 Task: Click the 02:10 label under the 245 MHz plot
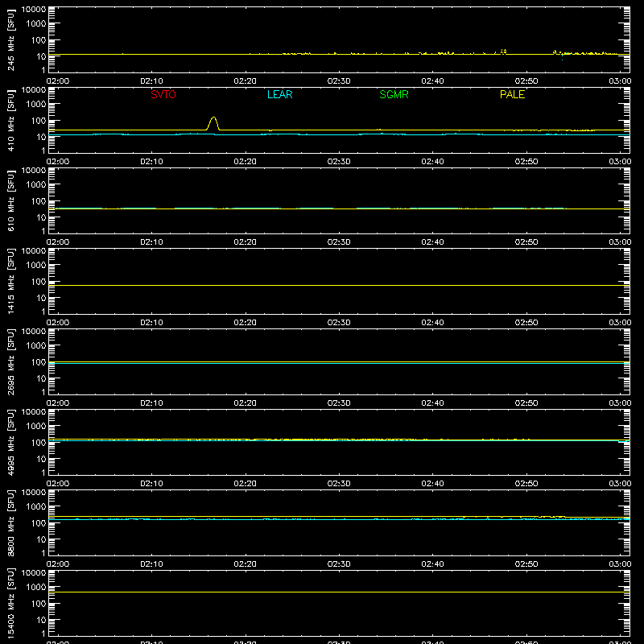click(x=151, y=81)
